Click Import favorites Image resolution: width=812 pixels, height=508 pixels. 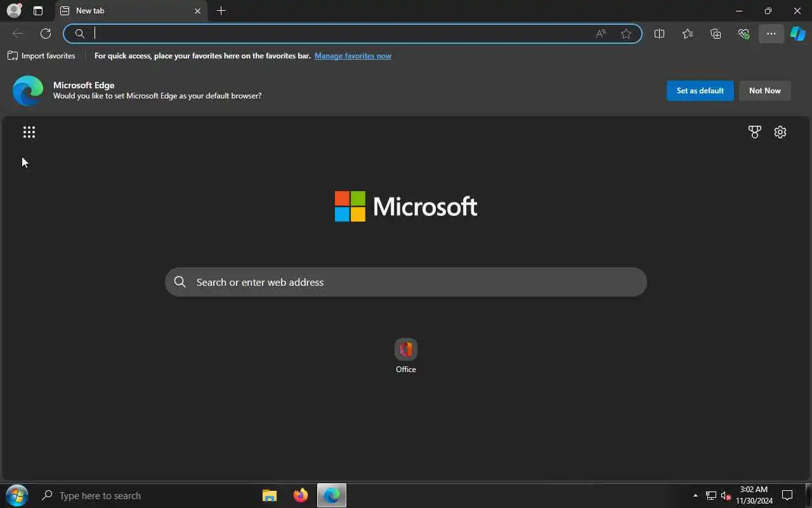[x=41, y=56]
